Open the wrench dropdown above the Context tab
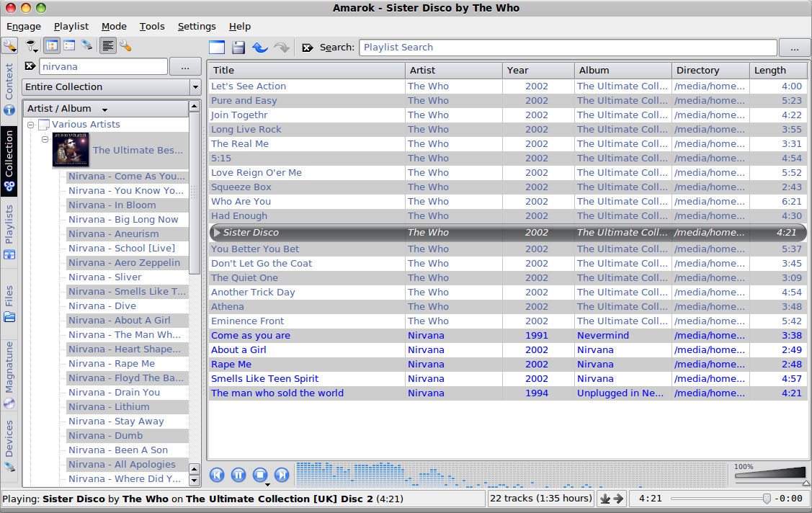 click(9, 46)
